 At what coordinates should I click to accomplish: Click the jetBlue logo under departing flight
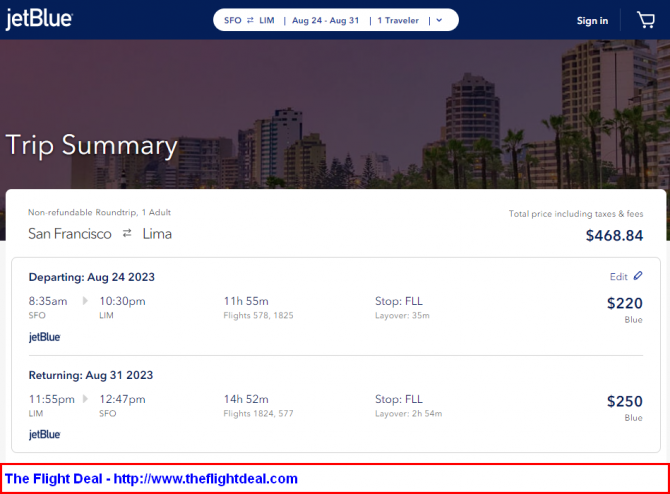pyautogui.click(x=44, y=337)
